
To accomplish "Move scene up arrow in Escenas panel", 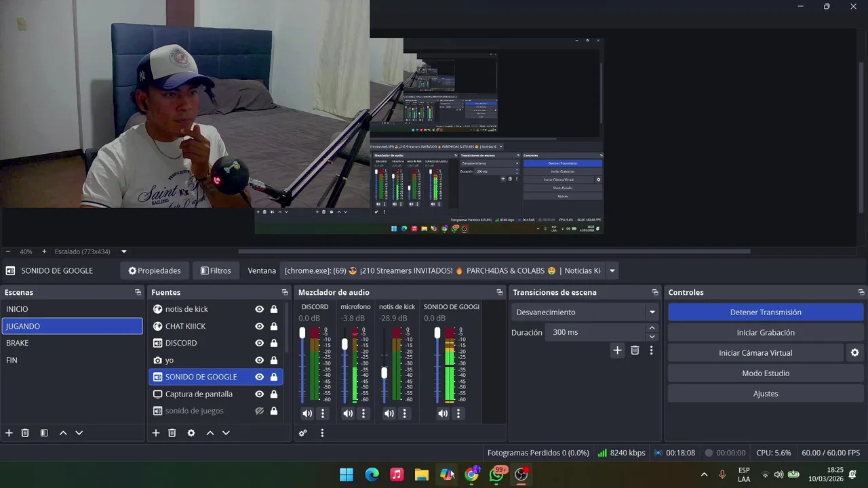I will (63, 433).
